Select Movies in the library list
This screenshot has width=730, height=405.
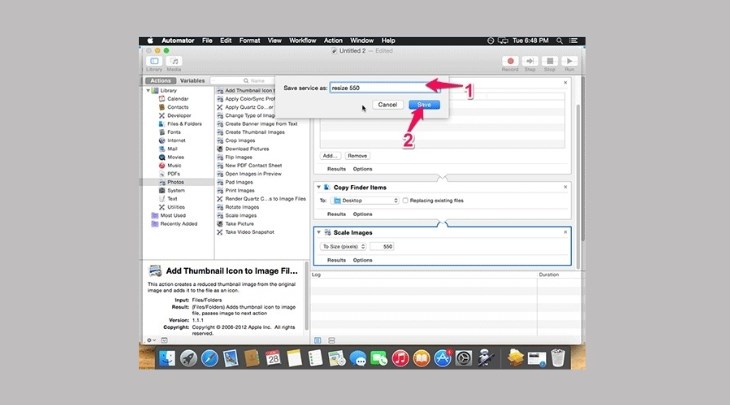pos(176,157)
